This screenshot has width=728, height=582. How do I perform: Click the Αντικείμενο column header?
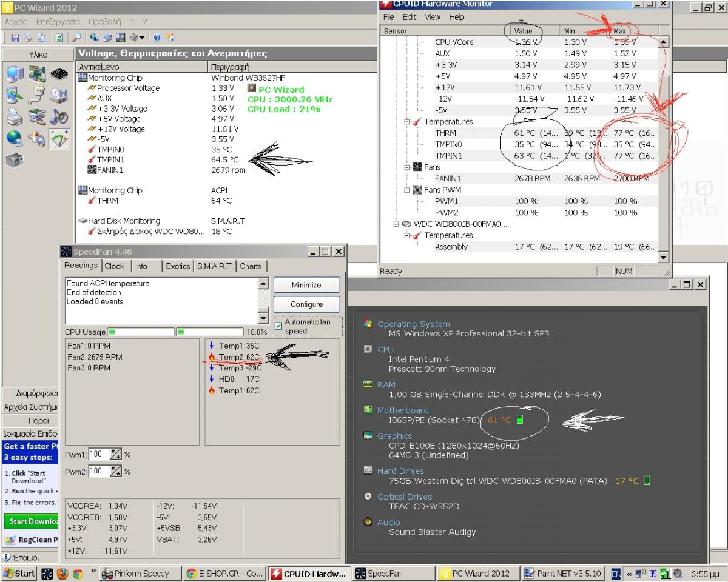143,67
